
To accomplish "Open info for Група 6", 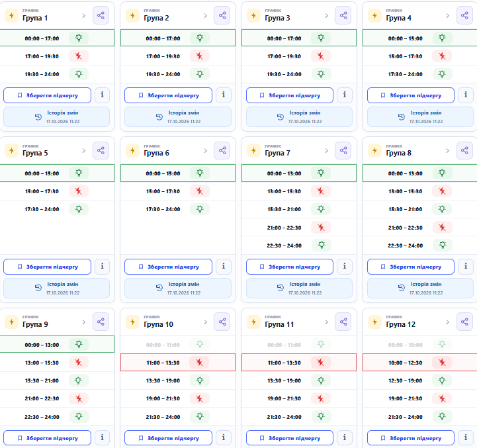I will pos(224,267).
